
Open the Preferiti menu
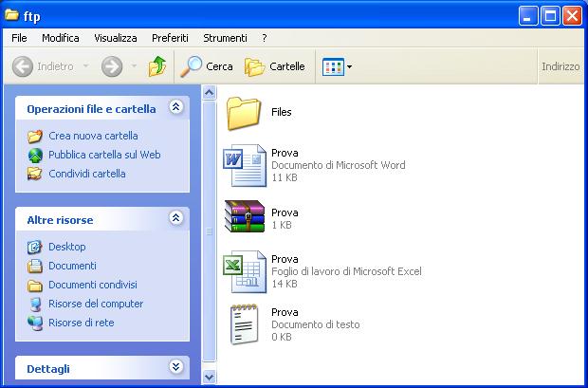coord(170,38)
